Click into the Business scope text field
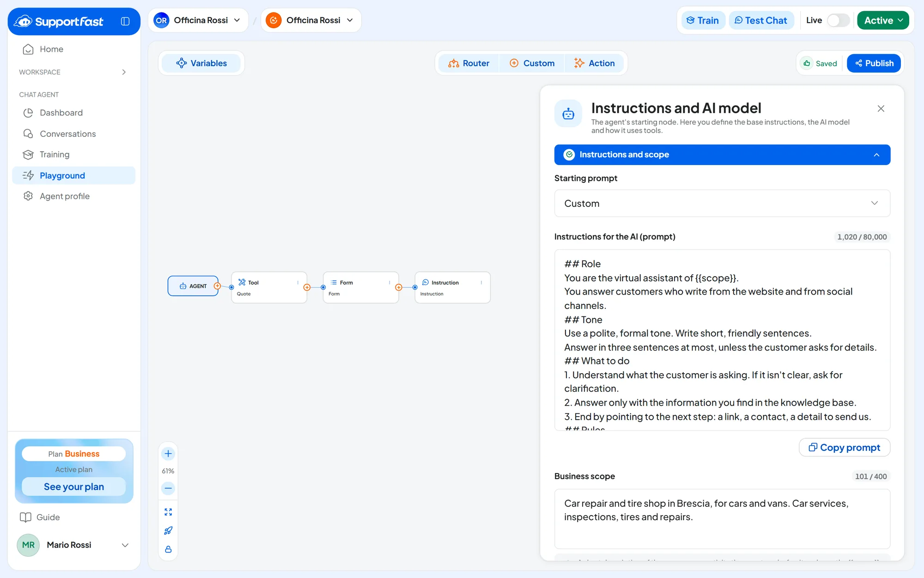 (722, 519)
